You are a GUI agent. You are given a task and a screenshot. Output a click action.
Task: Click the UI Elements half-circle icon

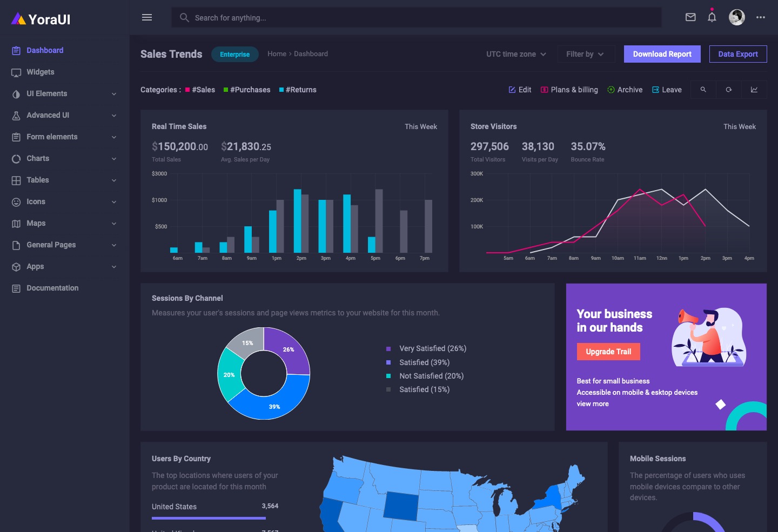coord(16,93)
